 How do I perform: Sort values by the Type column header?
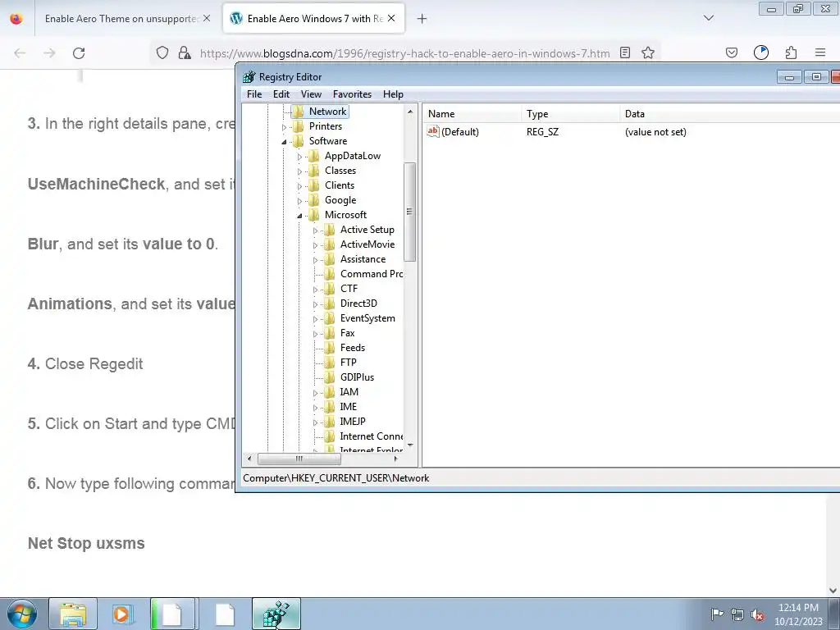(570, 113)
